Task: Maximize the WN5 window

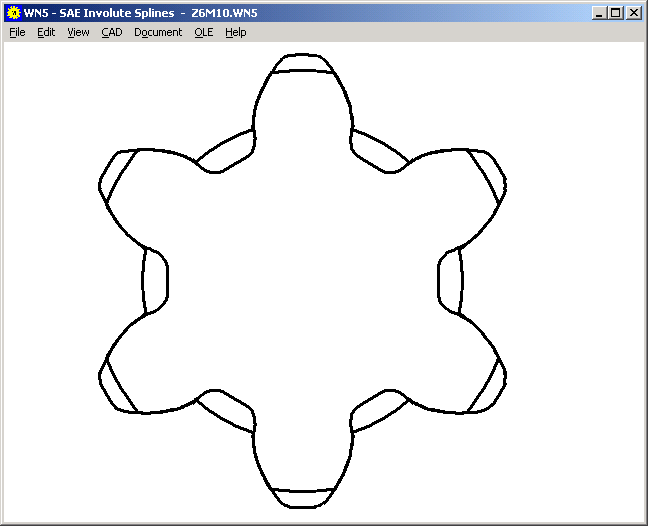Action: 616,13
